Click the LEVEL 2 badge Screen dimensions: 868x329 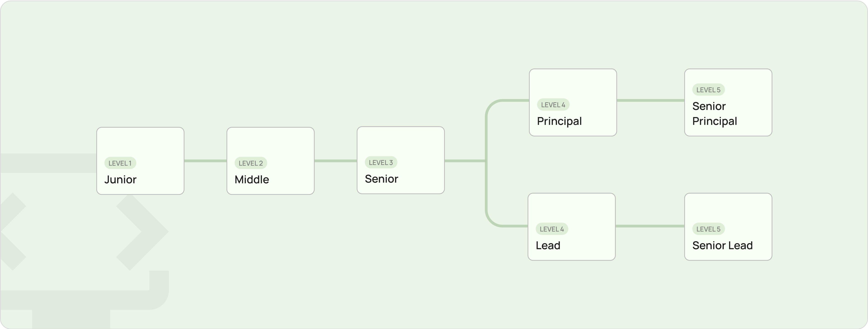point(251,163)
